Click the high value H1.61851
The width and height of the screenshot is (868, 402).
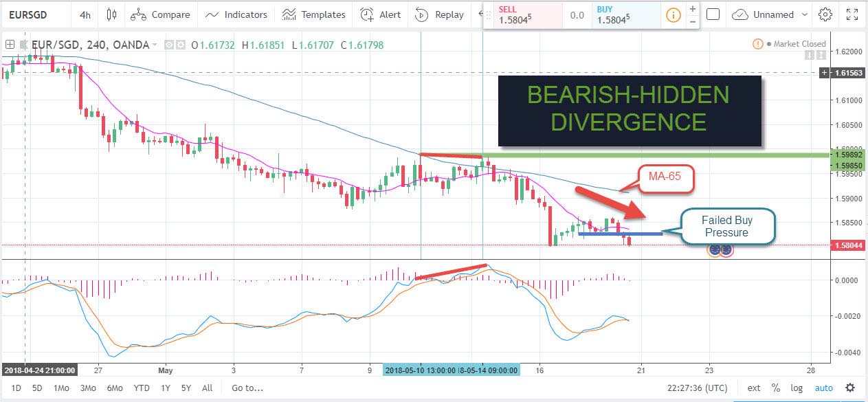263,45
